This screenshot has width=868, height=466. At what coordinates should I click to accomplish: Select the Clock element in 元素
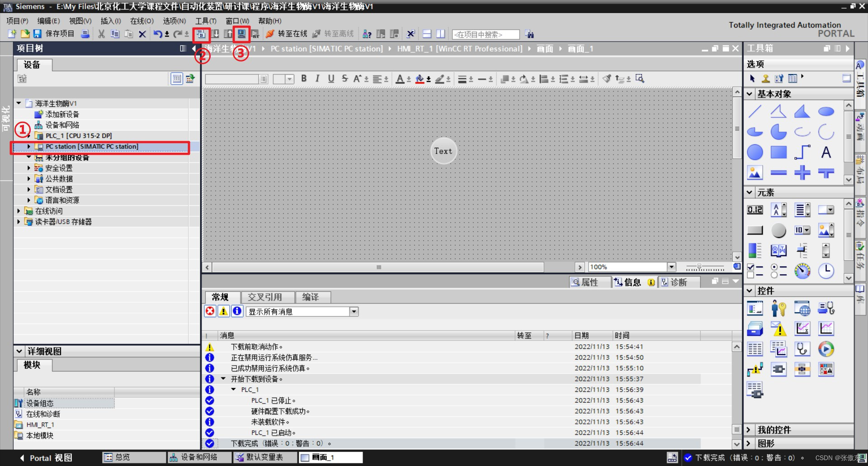tap(826, 271)
